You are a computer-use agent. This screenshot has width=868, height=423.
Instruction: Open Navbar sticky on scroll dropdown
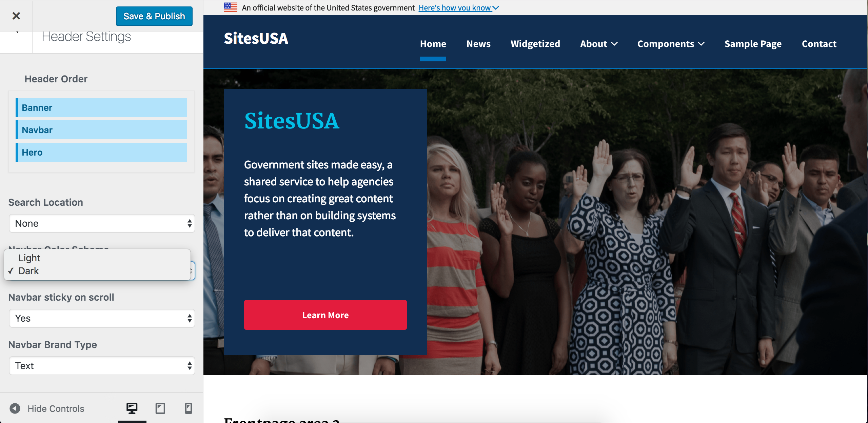(x=102, y=318)
